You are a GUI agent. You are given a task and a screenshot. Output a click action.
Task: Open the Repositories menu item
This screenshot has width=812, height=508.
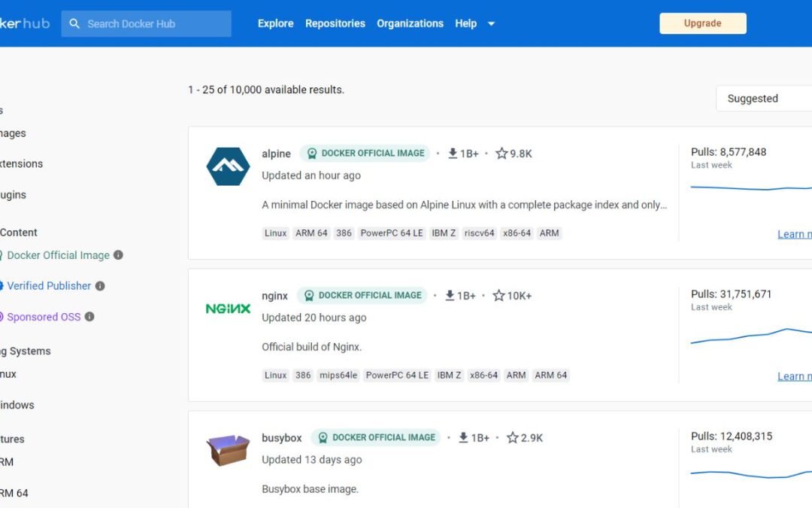(x=335, y=24)
